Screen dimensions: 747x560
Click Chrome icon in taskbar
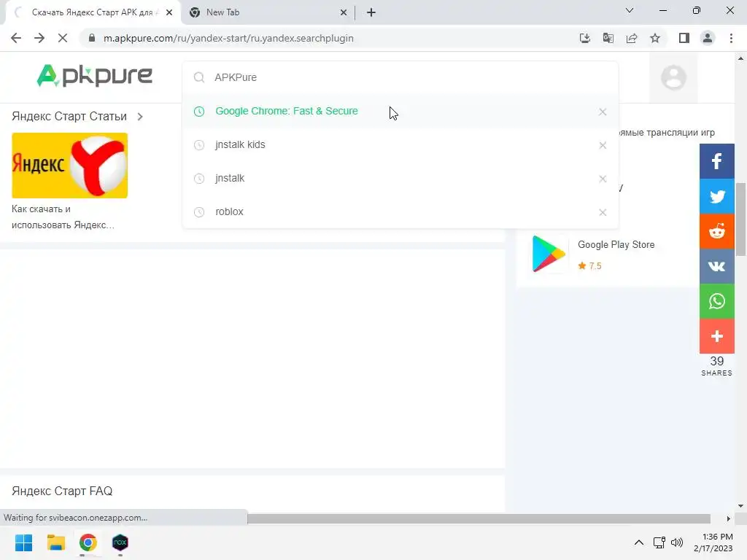(88, 542)
